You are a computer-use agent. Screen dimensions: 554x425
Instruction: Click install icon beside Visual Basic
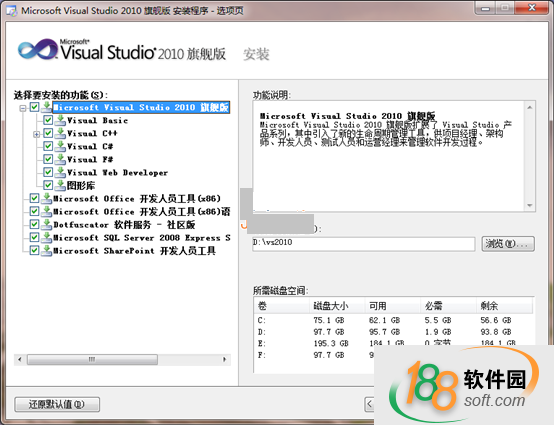tap(60, 120)
